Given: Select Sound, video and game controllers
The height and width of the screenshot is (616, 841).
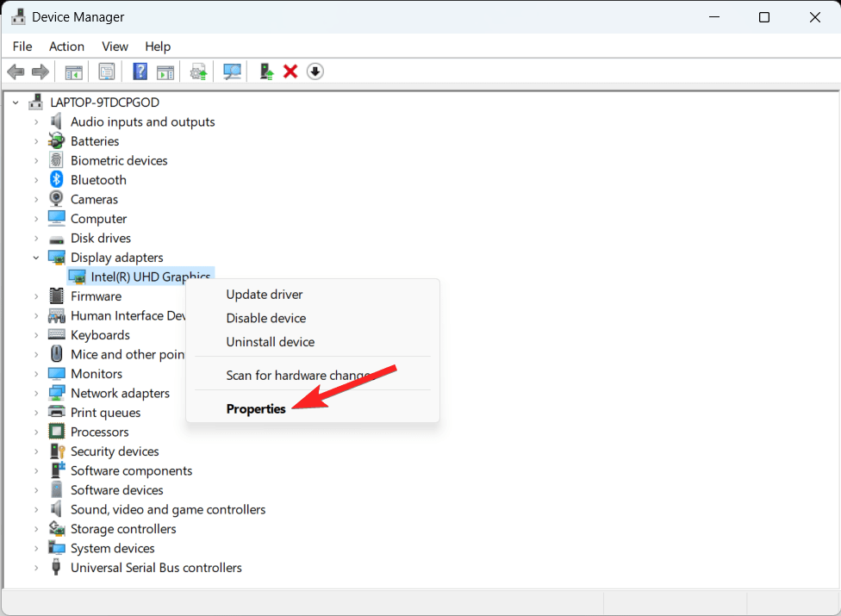Looking at the screenshot, I should 168,510.
